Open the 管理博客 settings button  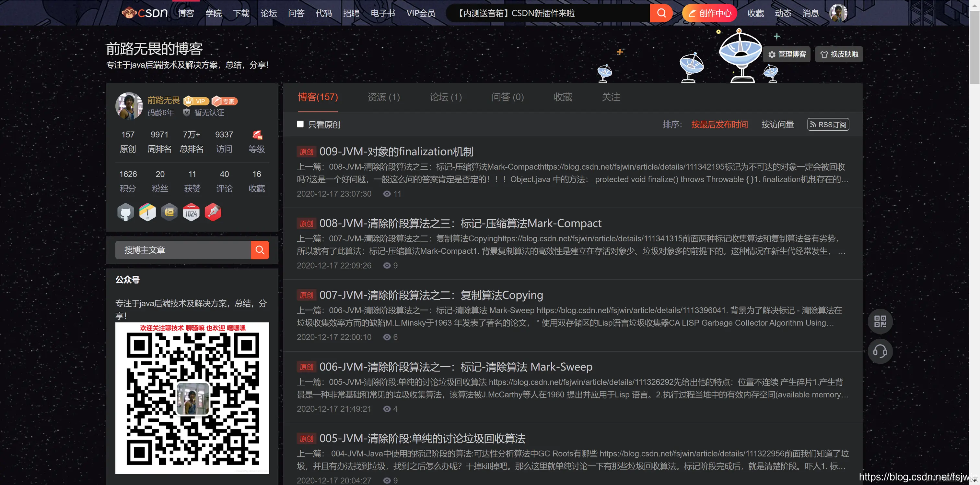pos(787,54)
